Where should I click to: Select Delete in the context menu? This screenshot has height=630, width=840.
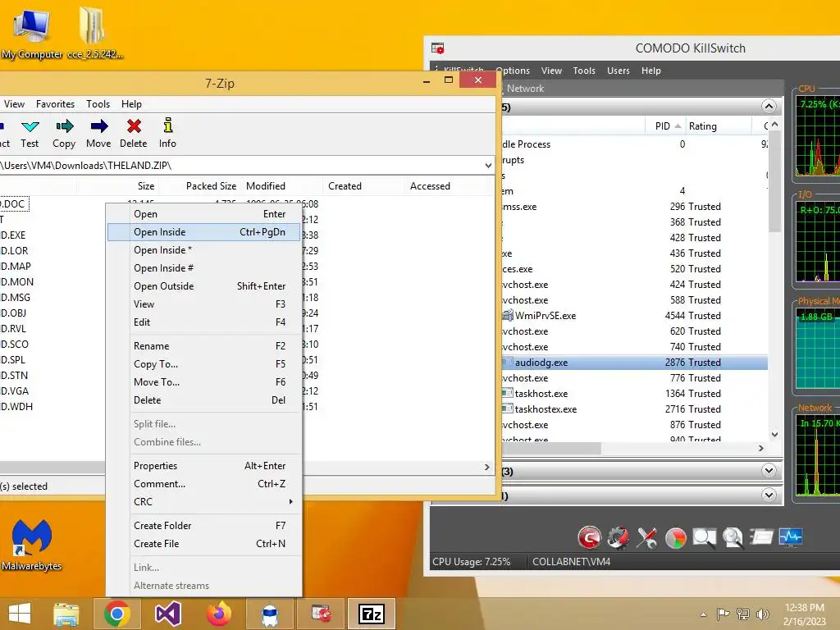coord(203,400)
